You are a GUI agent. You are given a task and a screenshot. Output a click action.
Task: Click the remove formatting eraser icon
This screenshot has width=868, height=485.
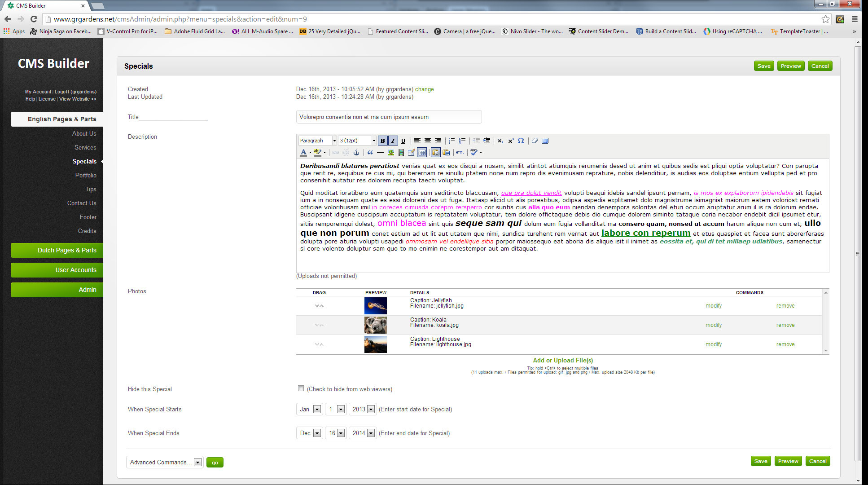coord(535,141)
